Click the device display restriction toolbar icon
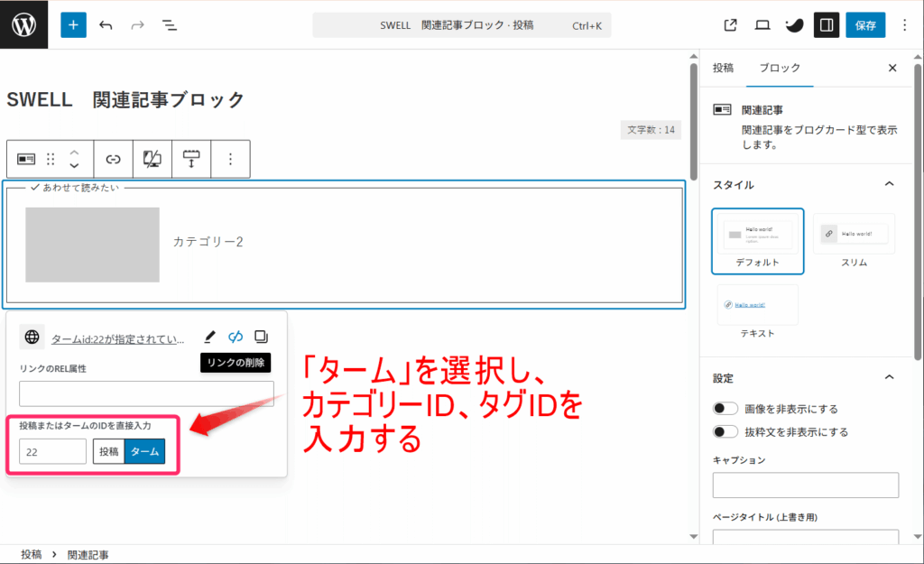This screenshot has width=924, height=564. click(x=152, y=159)
